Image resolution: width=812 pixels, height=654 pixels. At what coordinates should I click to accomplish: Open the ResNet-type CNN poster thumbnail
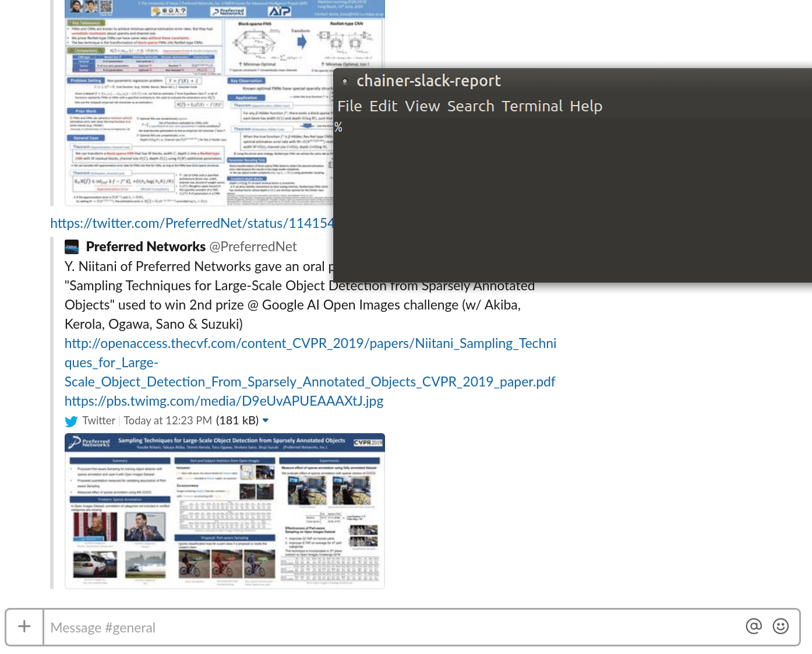[199, 103]
